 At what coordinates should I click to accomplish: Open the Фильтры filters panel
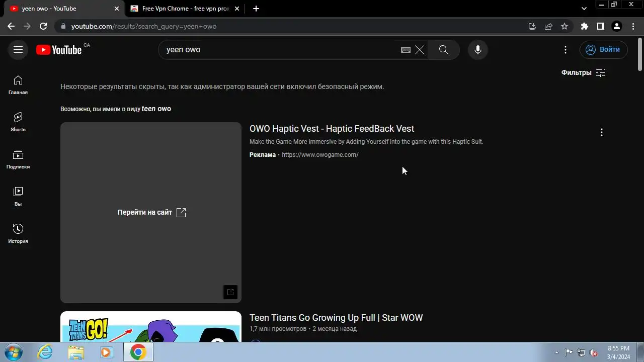583,72
